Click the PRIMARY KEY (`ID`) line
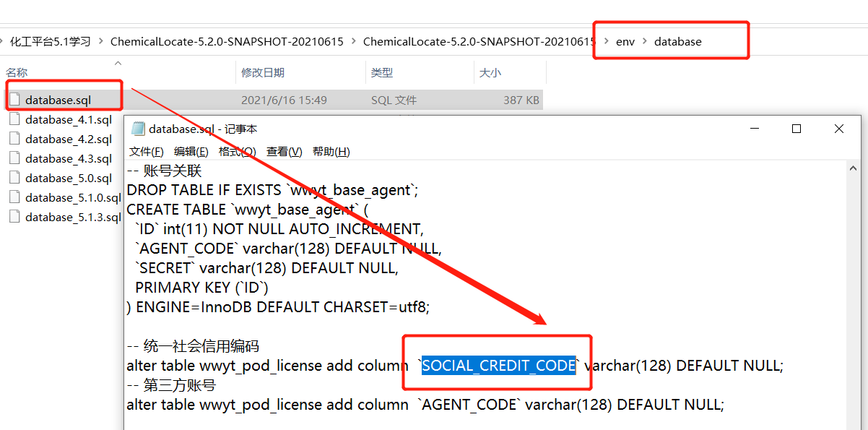Image resolution: width=868 pixels, height=430 pixels. click(201, 287)
